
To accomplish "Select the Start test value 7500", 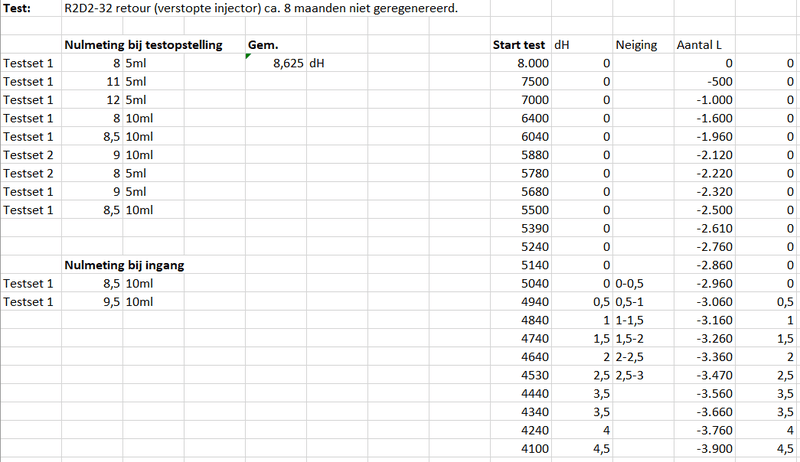I will (535, 82).
